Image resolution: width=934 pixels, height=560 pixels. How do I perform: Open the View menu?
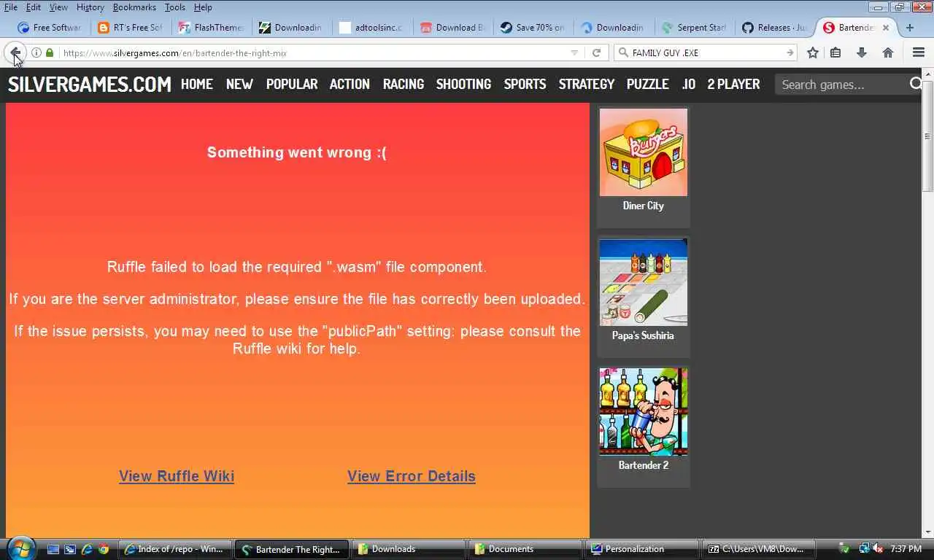(x=58, y=7)
